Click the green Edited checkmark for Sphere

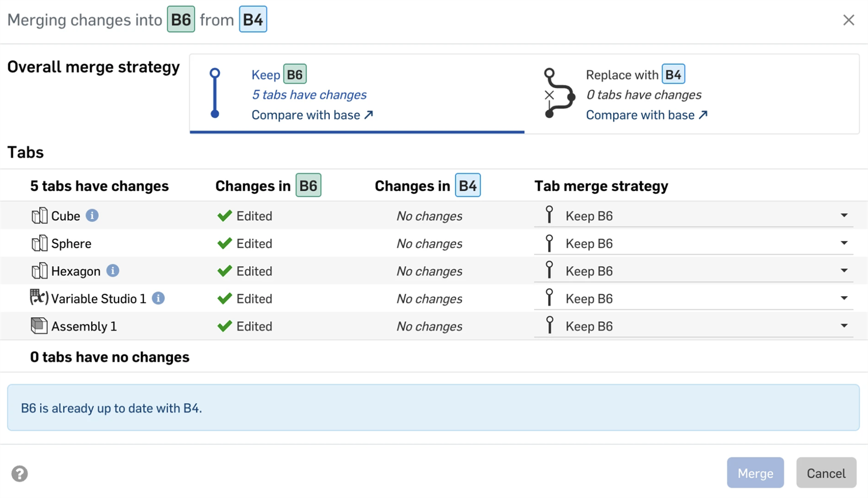point(225,243)
